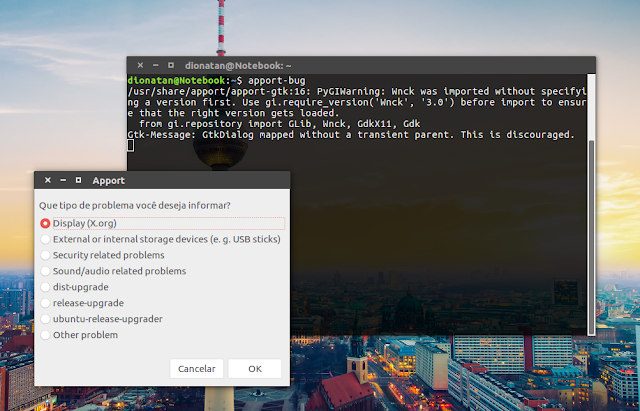This screenshot has width=640, height=411.
Task: Click the Cancelar button
Action: coord(197,369)
